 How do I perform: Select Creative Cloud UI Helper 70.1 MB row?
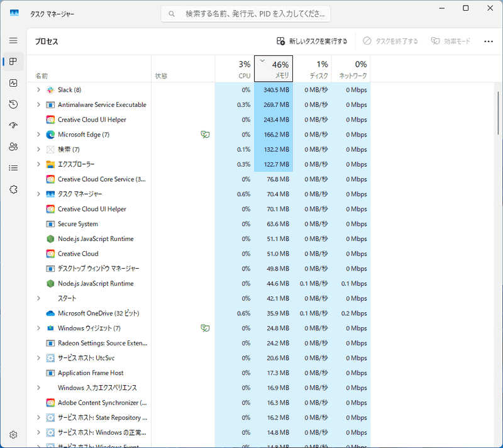point(199,209)
